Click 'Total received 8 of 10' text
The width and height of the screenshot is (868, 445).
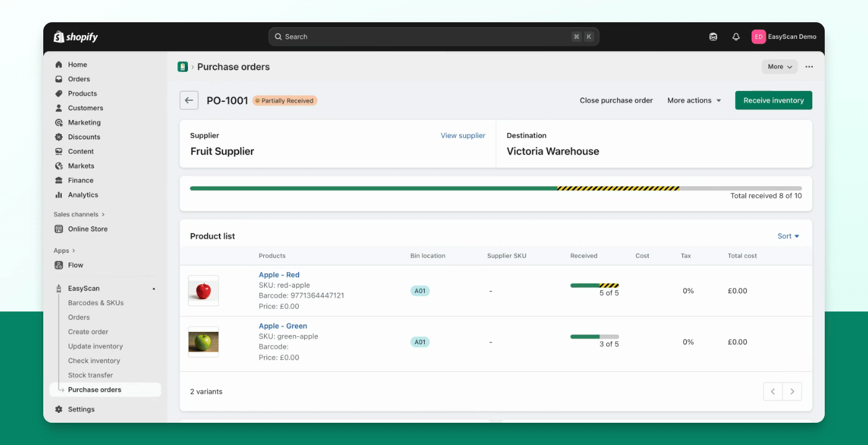pos(766,196)
